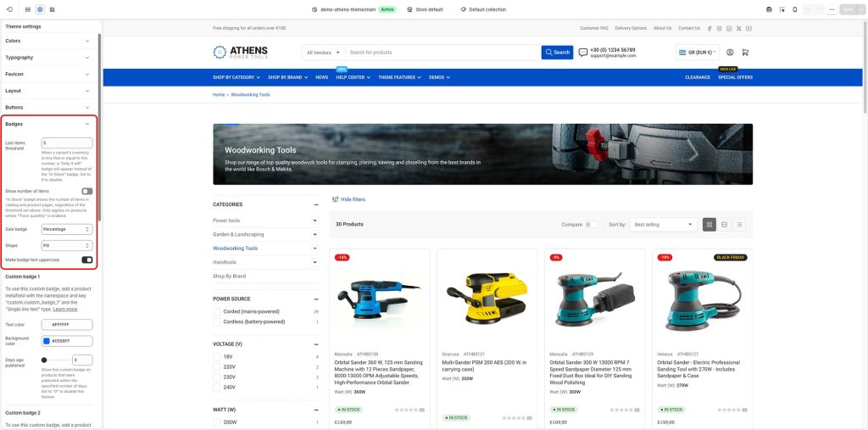Image resolution: width=868 pixels, height=430 pixels.
Task: Click the Search for products field
Action: (x=442, y=53)
